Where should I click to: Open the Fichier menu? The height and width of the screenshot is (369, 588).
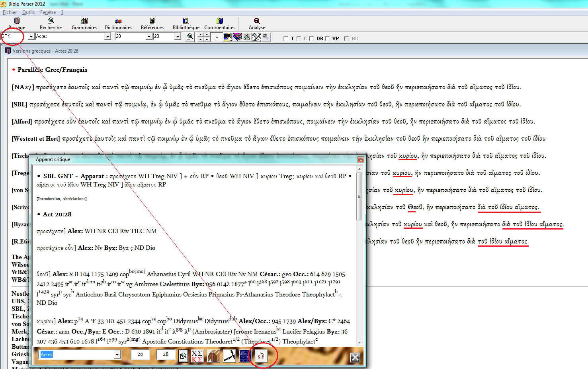point(10,12)
